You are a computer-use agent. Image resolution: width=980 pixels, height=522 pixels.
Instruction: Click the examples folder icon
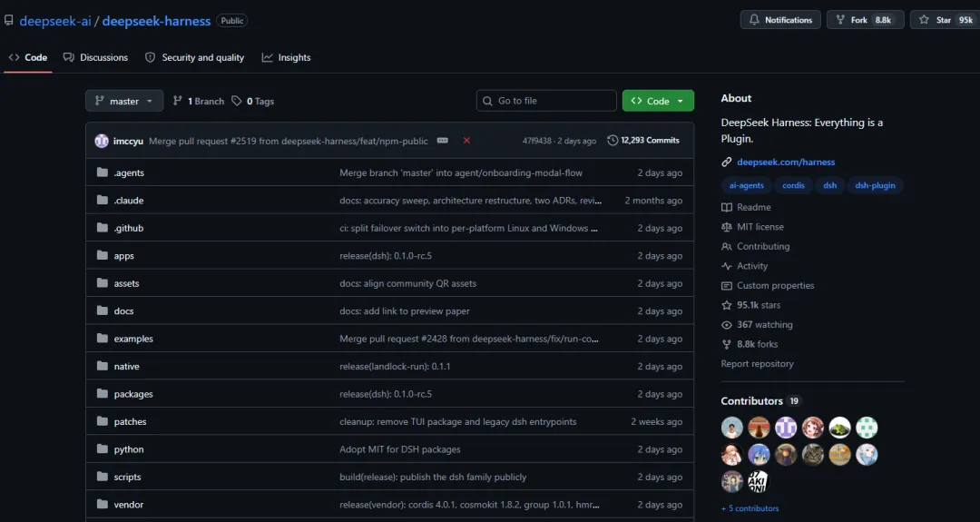point(103,339)
